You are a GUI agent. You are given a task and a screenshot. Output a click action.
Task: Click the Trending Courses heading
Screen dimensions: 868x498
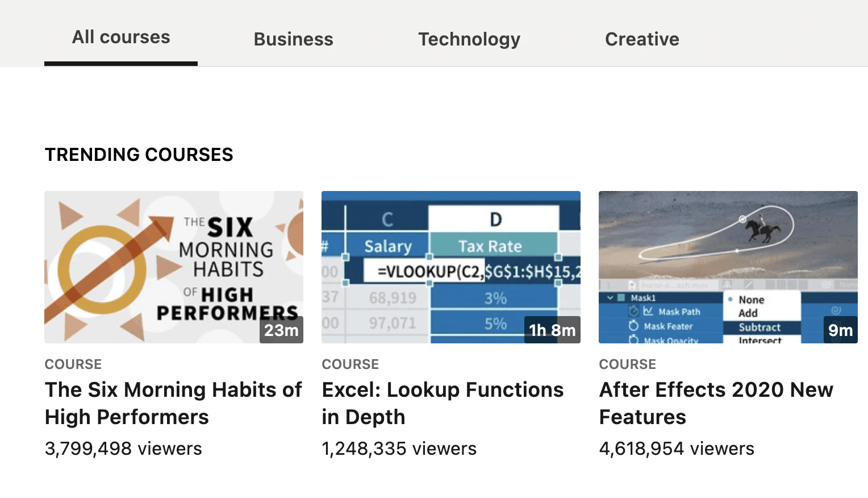click(139, 155)
